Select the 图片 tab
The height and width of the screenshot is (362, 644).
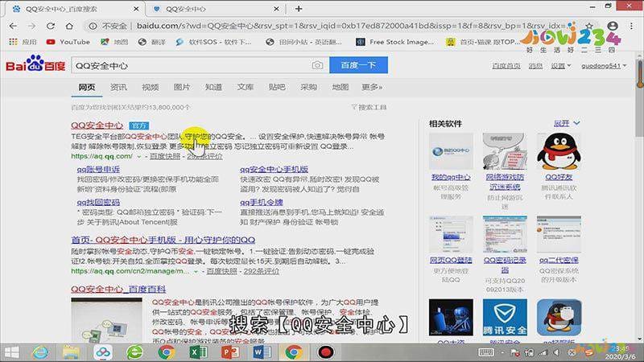182,87
